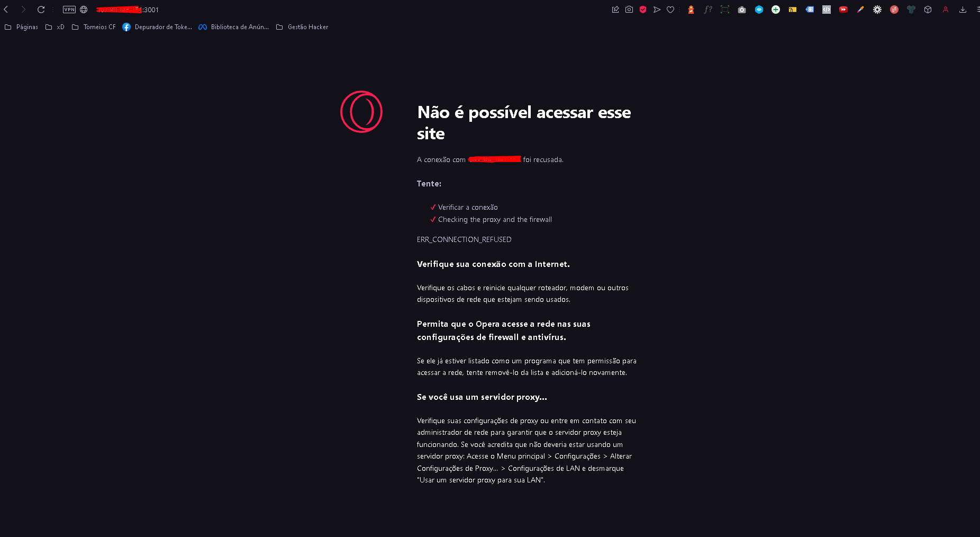Open the Torneios CF bookmarks folder
This screenshot has width=980, height=537.
click(x=99, y=26)
